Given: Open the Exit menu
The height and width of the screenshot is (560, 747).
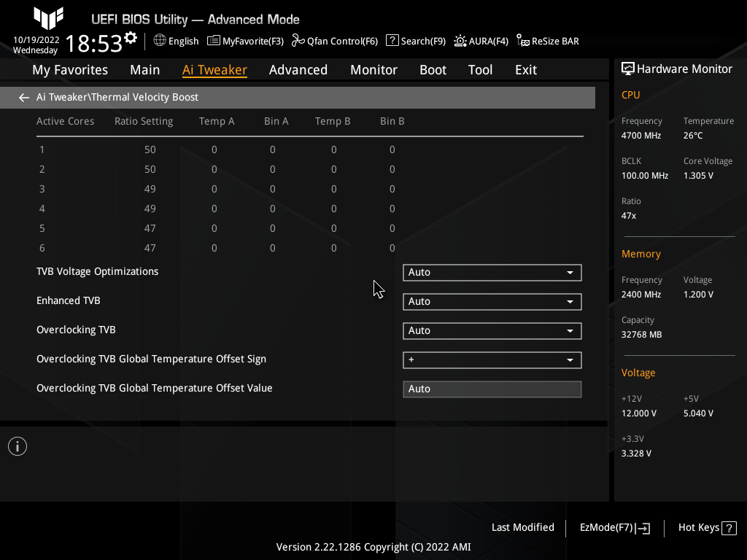Looking at the screenshot, I should [525, 69].
